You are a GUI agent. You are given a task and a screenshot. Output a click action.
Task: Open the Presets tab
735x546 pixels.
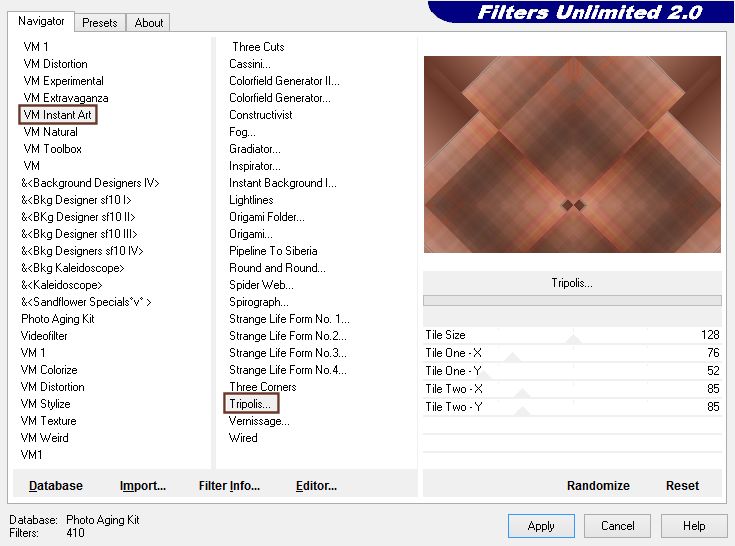pos(99,22)
